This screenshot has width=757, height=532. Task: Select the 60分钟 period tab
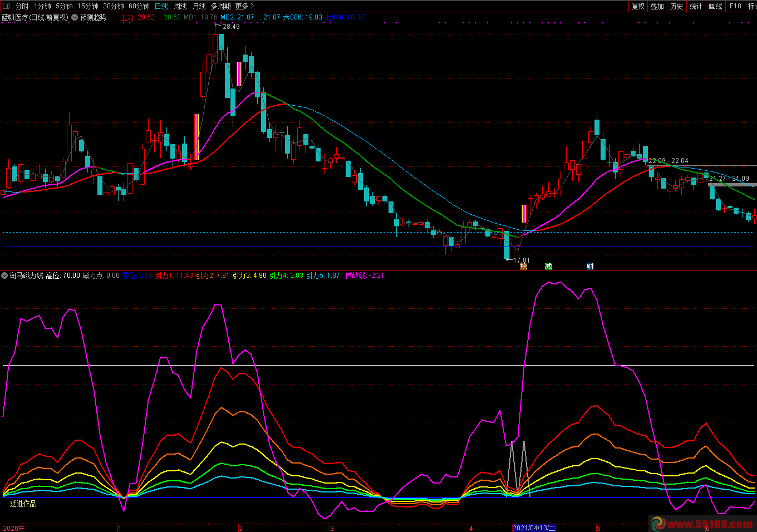pyautogui.click(x=139, y=6)
